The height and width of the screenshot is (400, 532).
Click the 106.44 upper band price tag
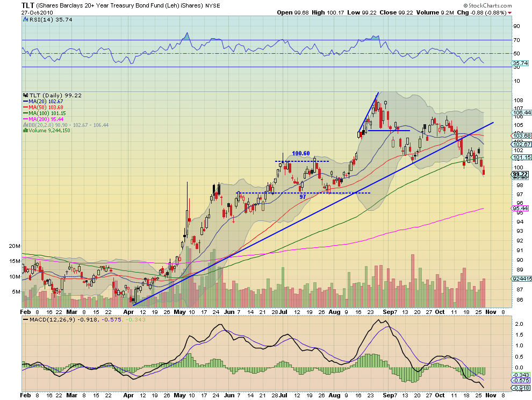pyautogui.click(x=522, y=113)
